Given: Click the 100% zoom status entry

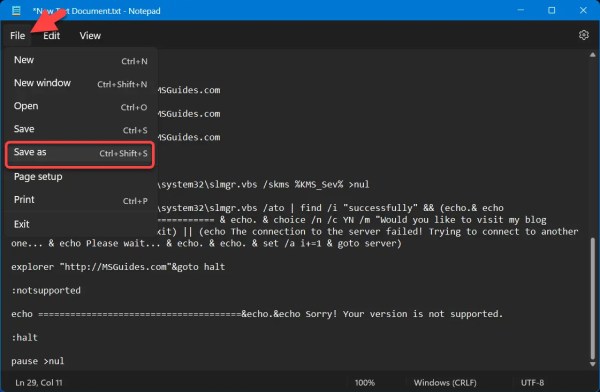Looking at the screenshot, I should (x=364, y=382).
